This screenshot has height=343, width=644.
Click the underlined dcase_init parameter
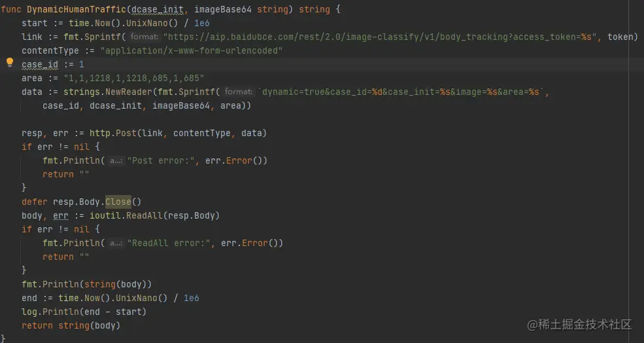point(158,9)
